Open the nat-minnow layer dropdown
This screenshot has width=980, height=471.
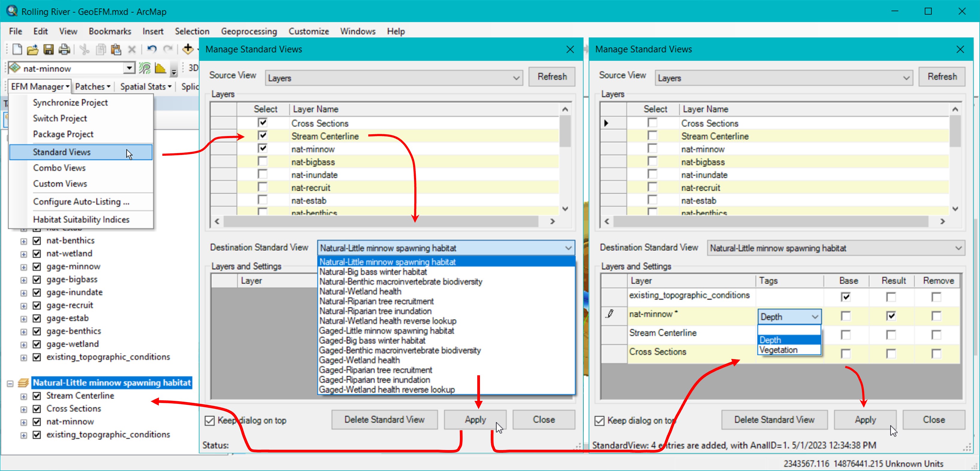tap(129, 68)
